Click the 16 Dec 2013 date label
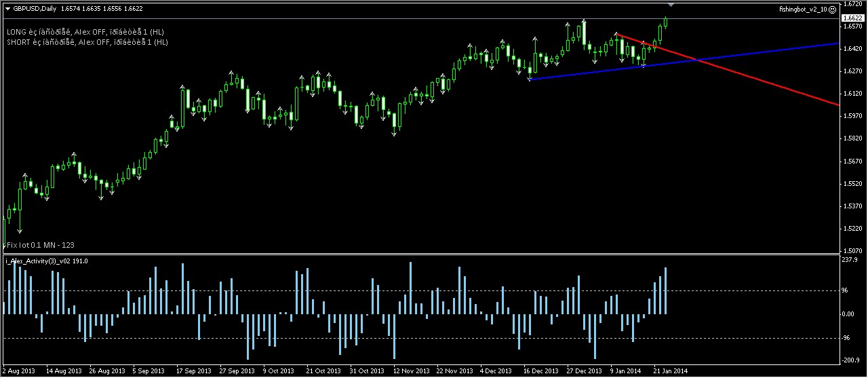Screen dimensions: 868x378 [x=540, y=371]
